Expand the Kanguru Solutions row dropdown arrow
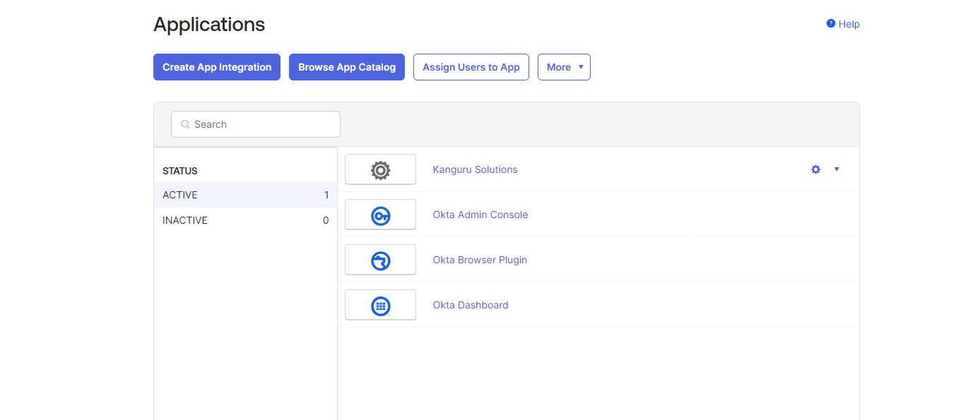This screenshot has height=420, width=980. (837, 169)
